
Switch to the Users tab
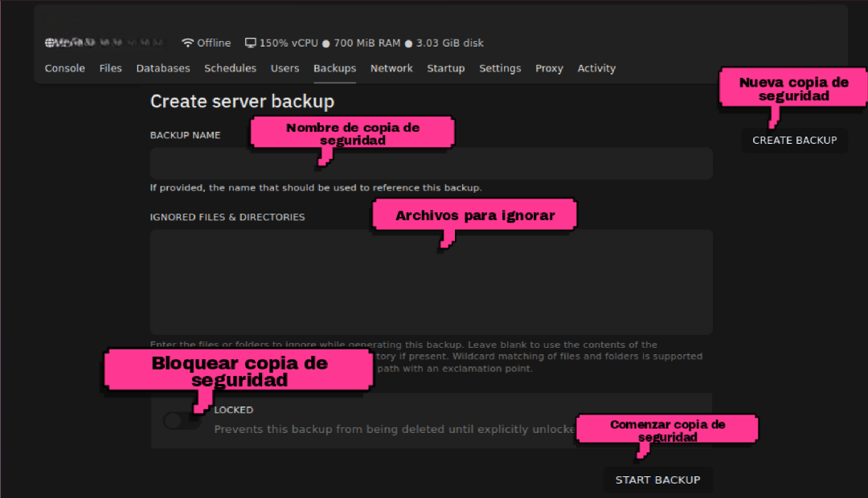285,68
